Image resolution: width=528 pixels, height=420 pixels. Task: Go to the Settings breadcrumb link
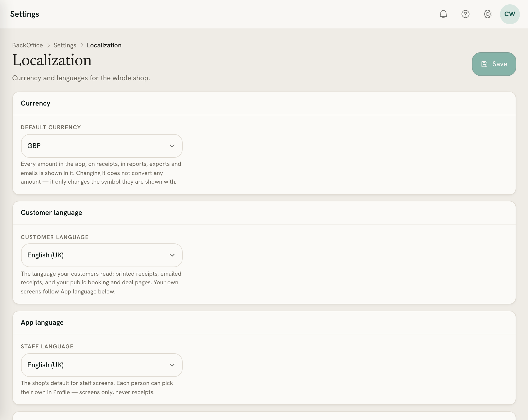(65, 45)
